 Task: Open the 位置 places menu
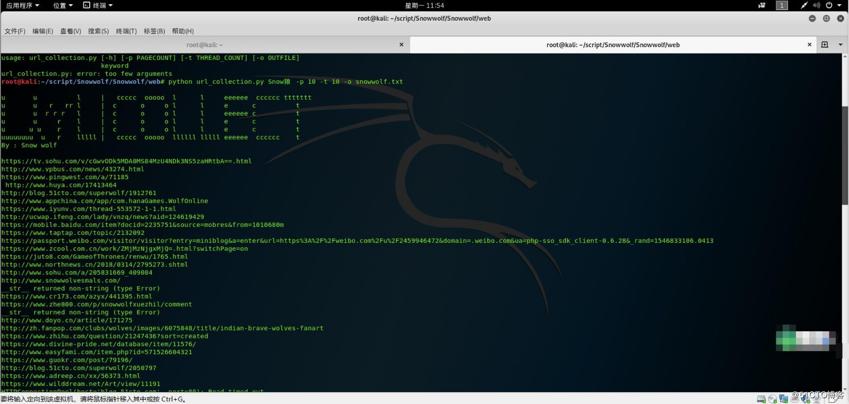click(63, 5)
